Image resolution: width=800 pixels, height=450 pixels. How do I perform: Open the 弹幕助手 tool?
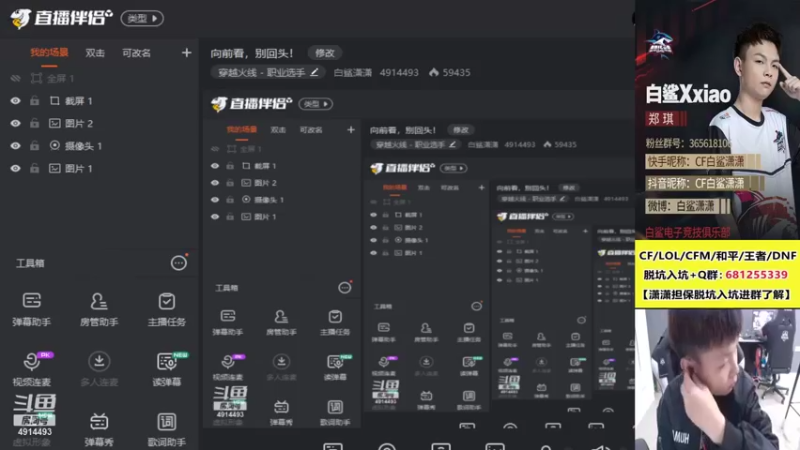[x=32, y=309]
